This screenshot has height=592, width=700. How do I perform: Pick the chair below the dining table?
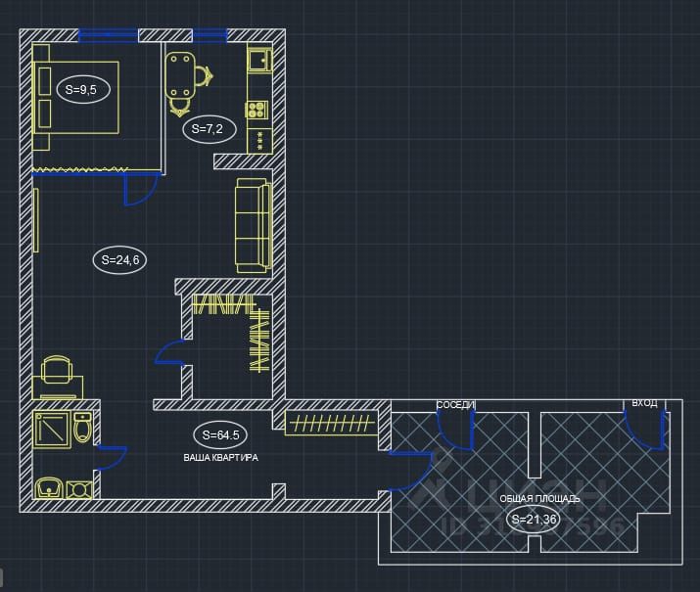point(179,108)
